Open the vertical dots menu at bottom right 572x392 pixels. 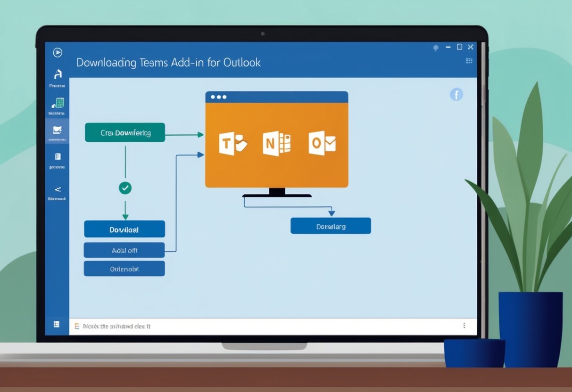click(x=464, y=325)
